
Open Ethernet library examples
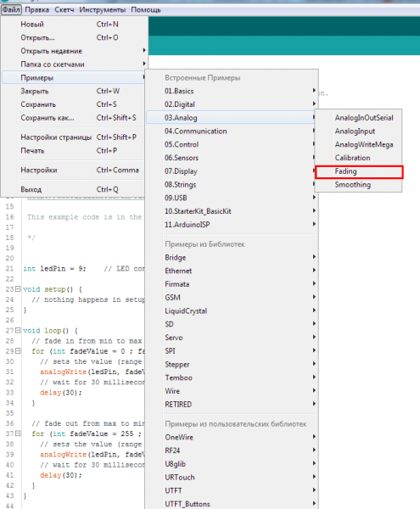tap(232, 271)
